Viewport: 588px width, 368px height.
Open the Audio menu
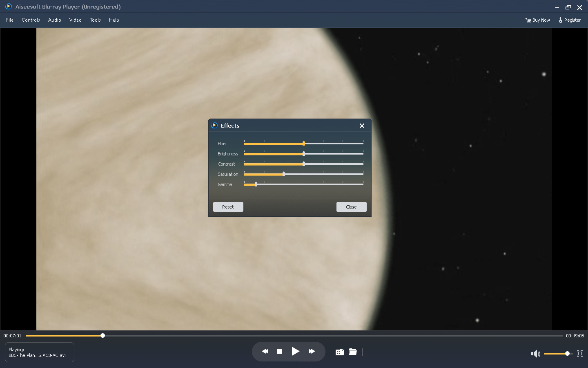click(x=54, y=20)
